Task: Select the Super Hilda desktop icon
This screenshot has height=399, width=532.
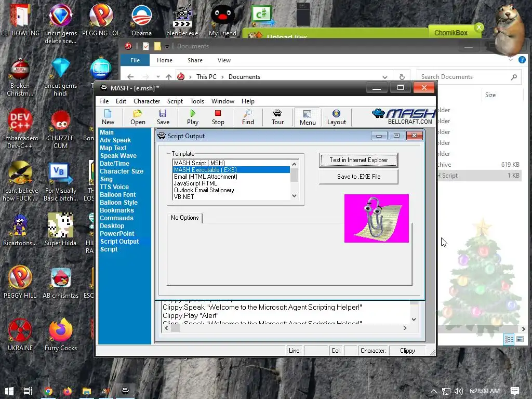Action: [x=60, y=229]
